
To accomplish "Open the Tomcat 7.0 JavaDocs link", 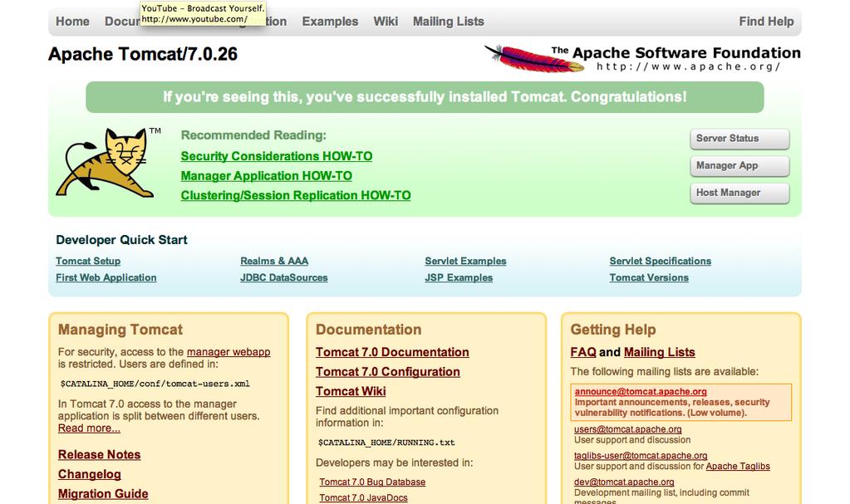I will (363, 497).
